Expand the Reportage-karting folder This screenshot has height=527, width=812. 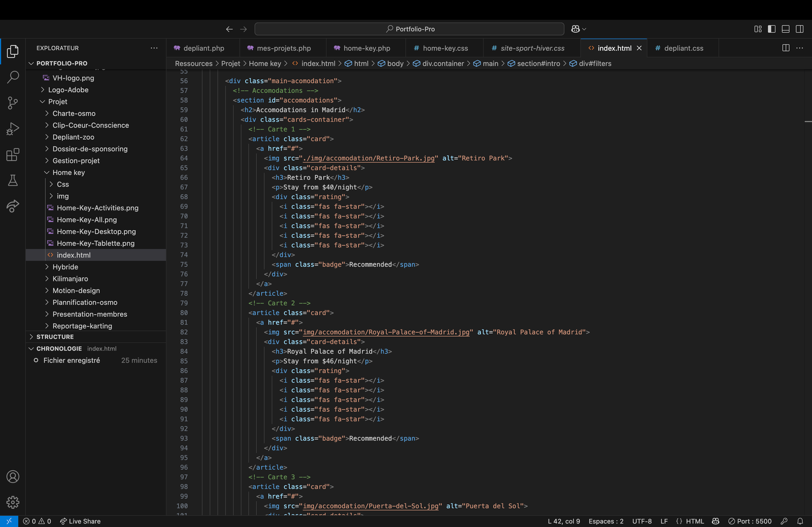(96, 326)
